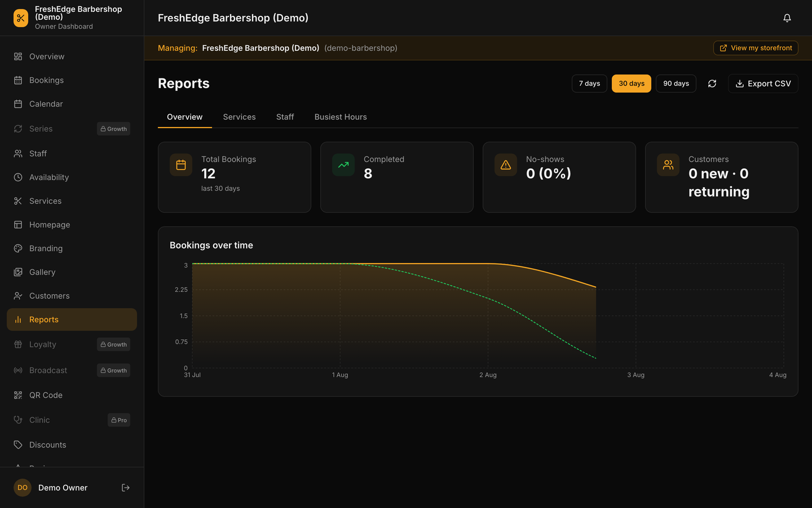Click the last 30 days caption
812x508 pixels.
(x=220, y=189)
